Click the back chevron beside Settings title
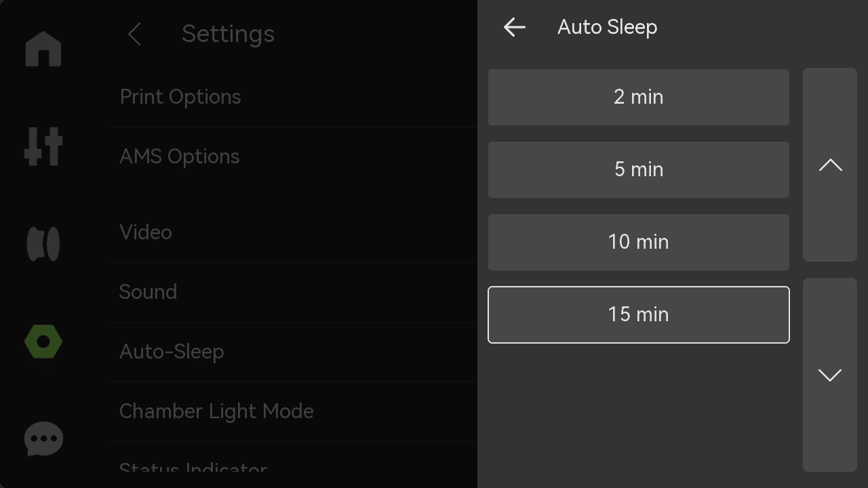The image size is (868, 488). (x=134, y=34)
